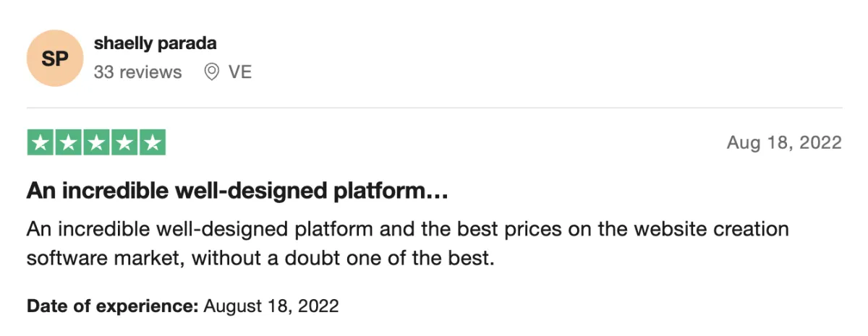Click the first green rating star
868x336 pixels.
[41, 142]
